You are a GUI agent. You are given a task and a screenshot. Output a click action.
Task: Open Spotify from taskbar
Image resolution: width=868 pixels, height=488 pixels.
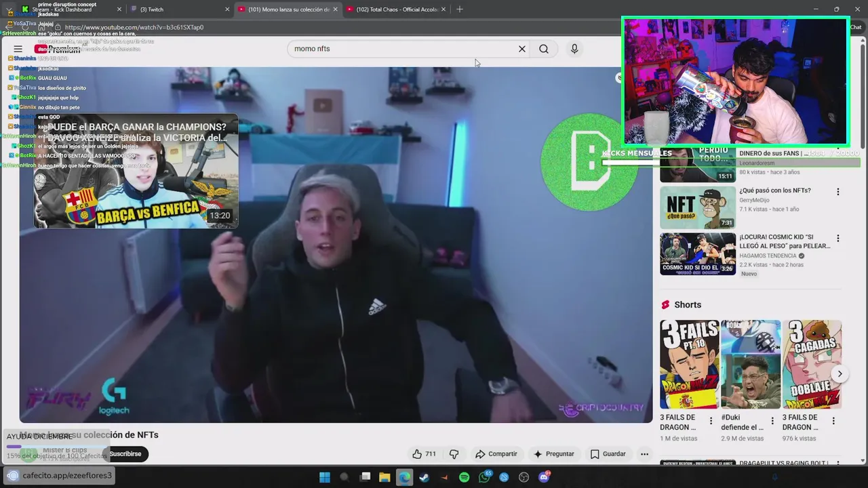(x=464, y=477)
